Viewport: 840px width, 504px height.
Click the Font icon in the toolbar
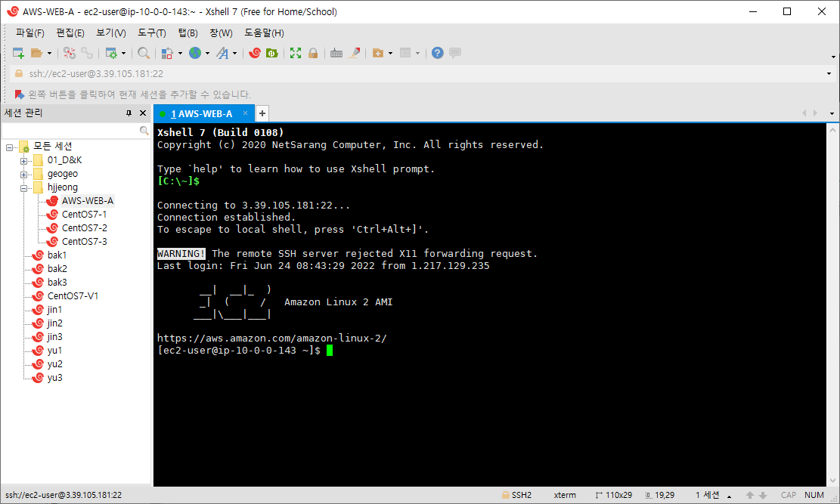click(222, 53)
